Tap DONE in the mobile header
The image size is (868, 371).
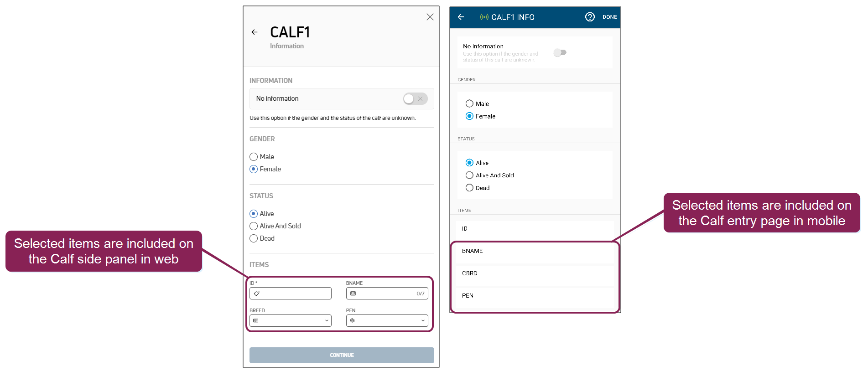point(609,17)
